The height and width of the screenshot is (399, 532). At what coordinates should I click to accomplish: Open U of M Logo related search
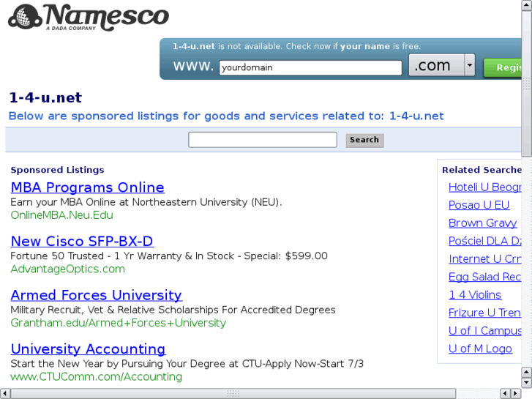click(481, 348)
